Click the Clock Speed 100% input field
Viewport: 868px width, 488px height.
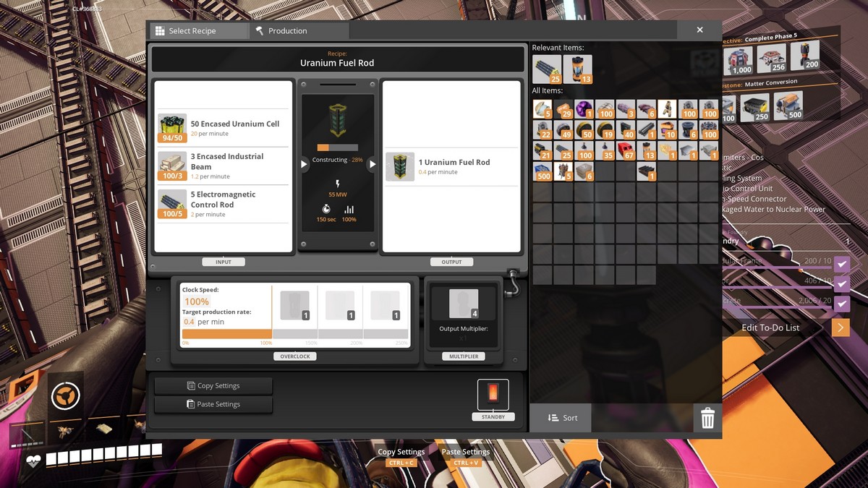197,301
